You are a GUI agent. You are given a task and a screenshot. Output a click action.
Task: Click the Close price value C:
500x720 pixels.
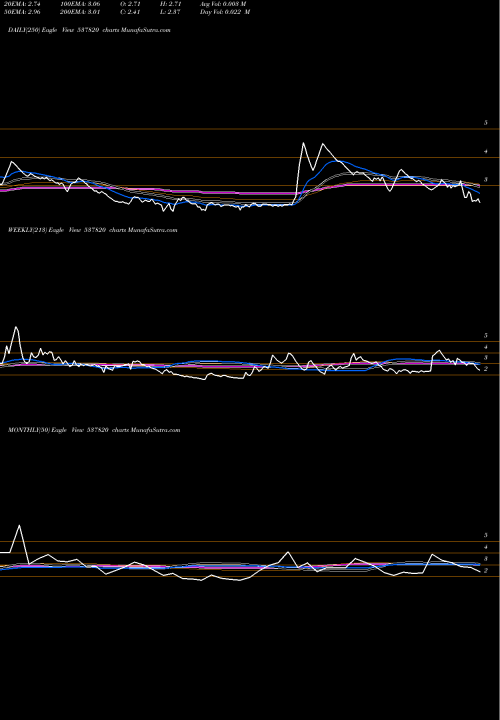(130, 12)
